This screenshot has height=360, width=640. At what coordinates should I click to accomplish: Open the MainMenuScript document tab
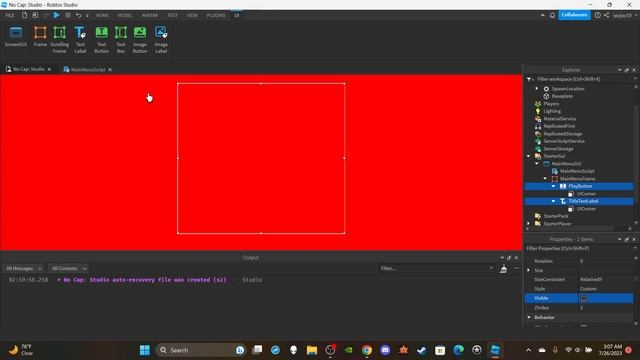point(84,69)
